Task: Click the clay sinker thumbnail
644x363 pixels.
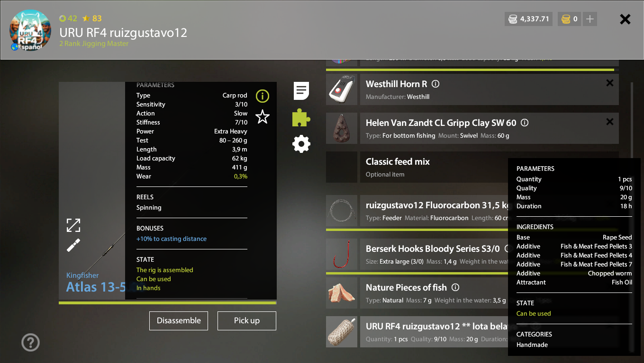Action: [x=342, y=128]
